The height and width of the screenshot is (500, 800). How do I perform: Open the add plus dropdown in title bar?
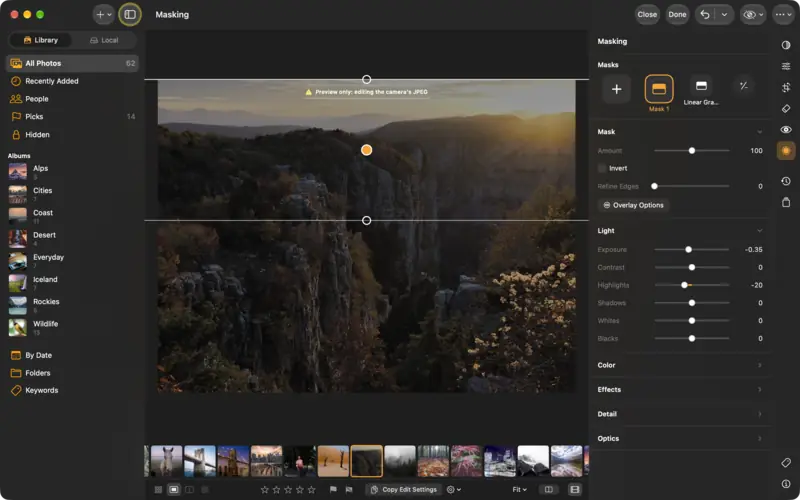click(x=104, y=15)
